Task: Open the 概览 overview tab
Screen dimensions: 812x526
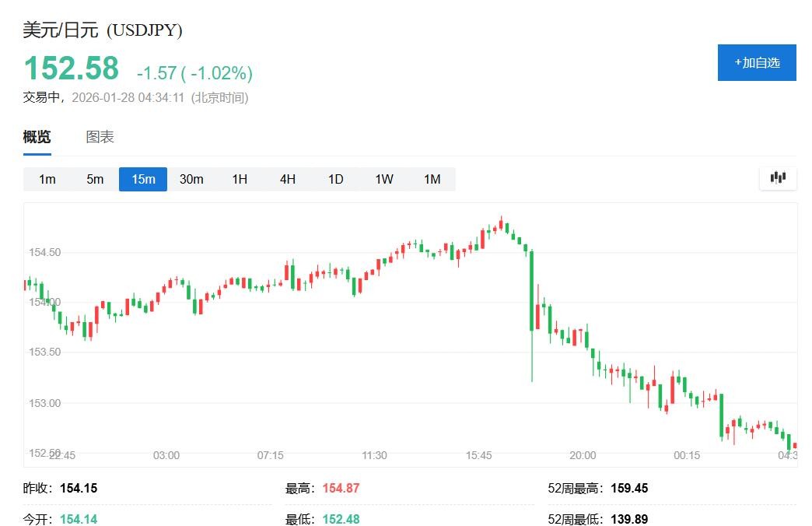Action: coord(37,137)
